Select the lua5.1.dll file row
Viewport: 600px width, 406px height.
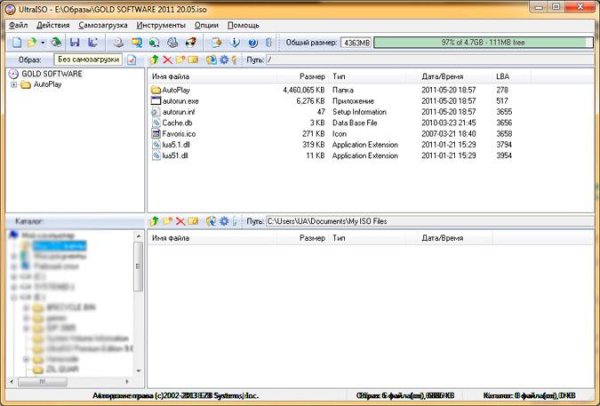pyautogui.click(x=331, y=145)
